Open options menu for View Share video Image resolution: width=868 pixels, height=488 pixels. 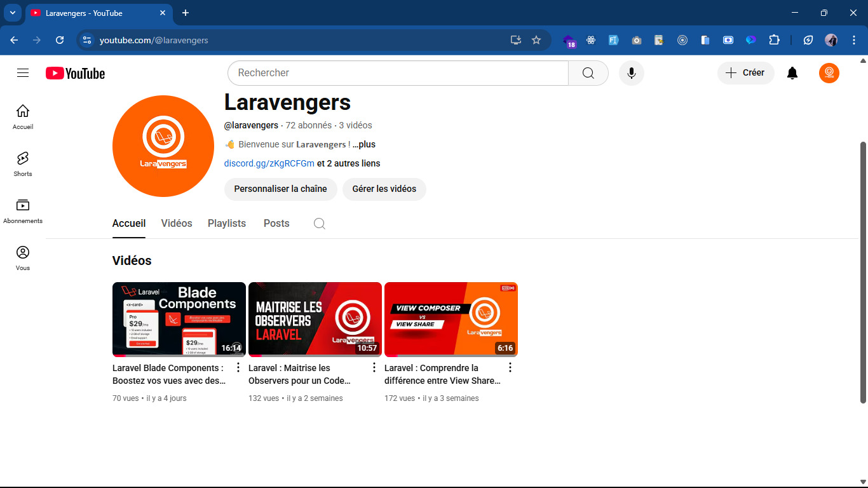510,367
